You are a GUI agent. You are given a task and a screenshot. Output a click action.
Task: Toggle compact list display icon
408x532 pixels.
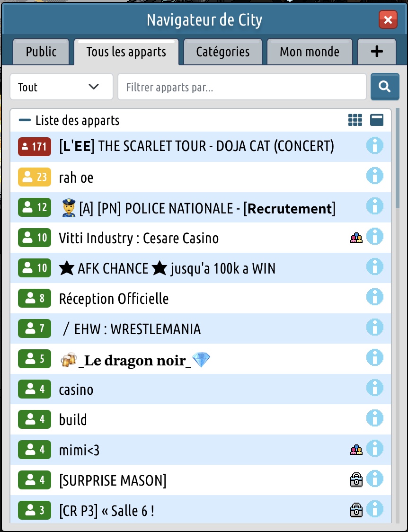pyautogui.click(x=377, y=120)
